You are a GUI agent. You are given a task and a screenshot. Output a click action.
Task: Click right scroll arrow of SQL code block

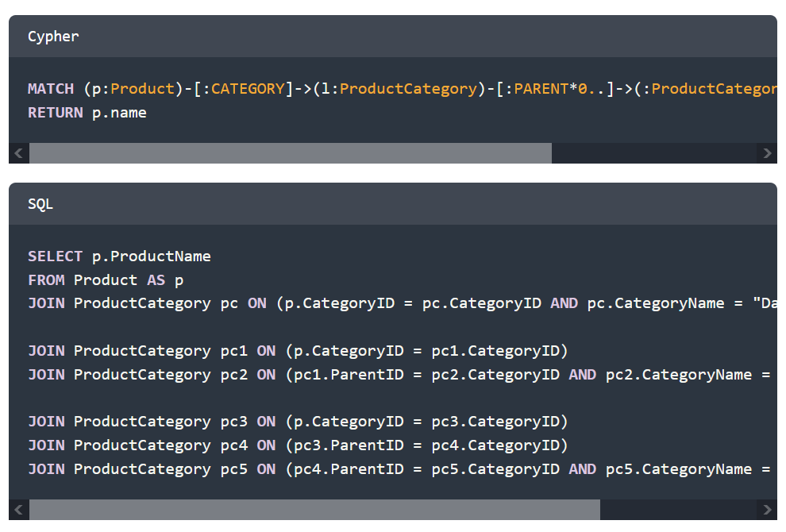(767, 510)
